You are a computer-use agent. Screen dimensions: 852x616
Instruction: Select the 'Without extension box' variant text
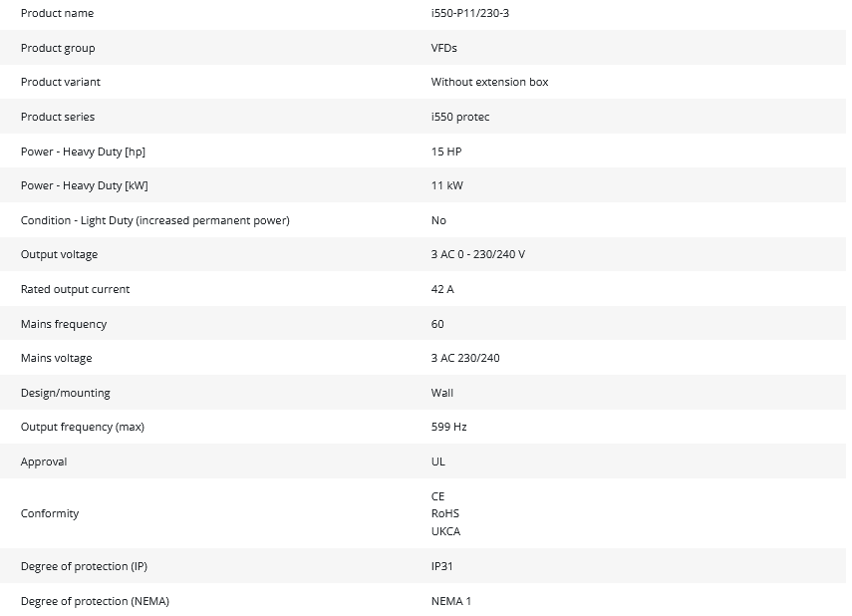(489, 82)
